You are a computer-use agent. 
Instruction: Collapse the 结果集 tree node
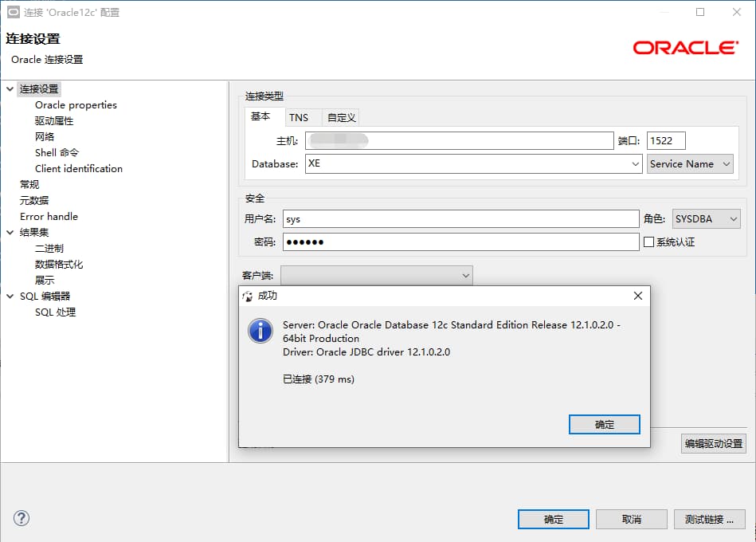pos(10,233)
